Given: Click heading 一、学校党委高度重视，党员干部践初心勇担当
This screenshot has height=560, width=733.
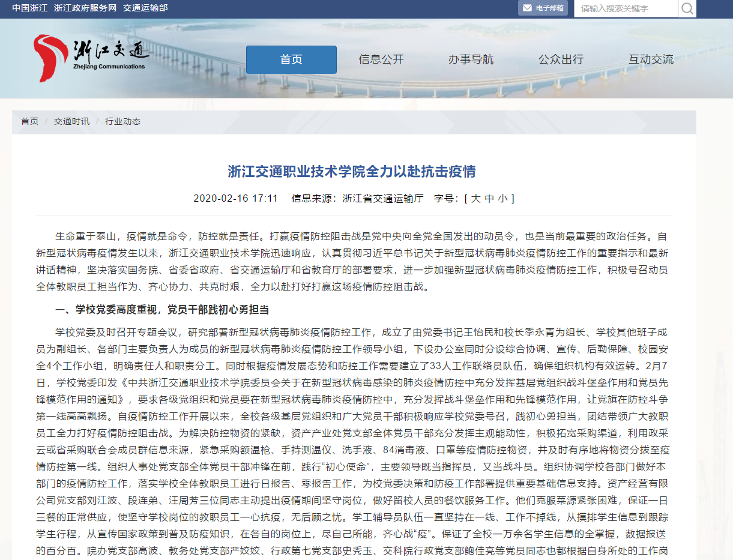Looking at the screenshot, I should pyautogui.click(x=162, y=310).
